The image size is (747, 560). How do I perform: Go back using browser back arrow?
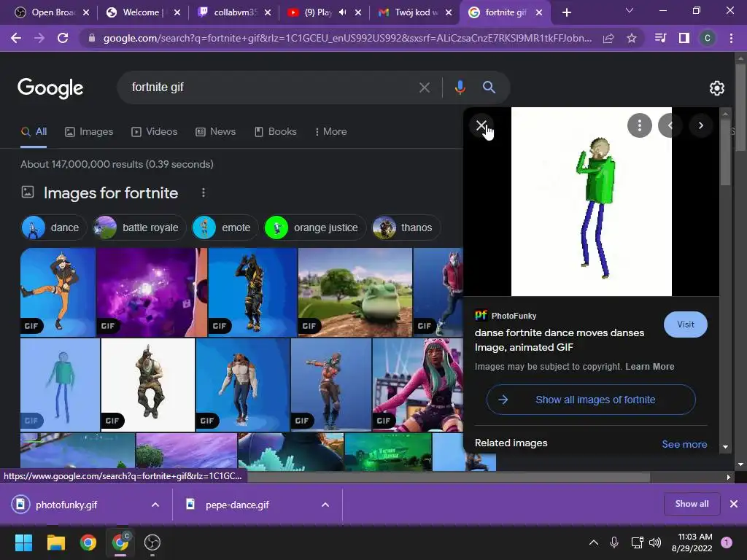point(16,38)
